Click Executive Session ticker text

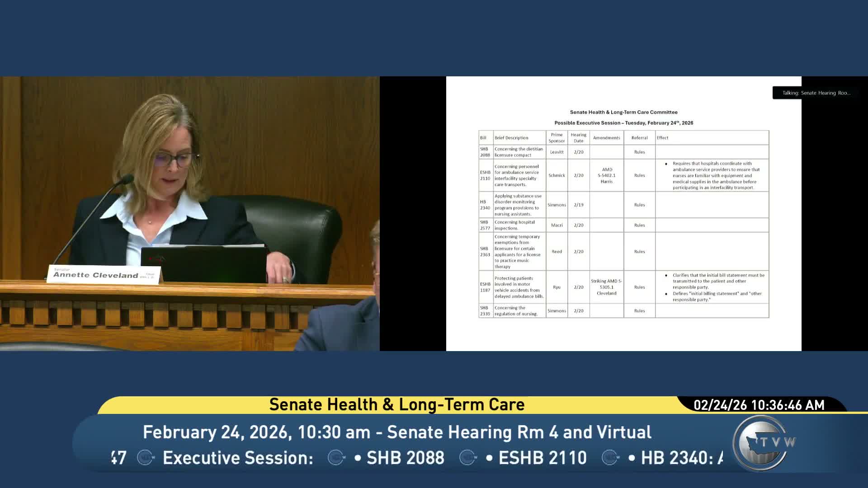(x=238, y=458)
